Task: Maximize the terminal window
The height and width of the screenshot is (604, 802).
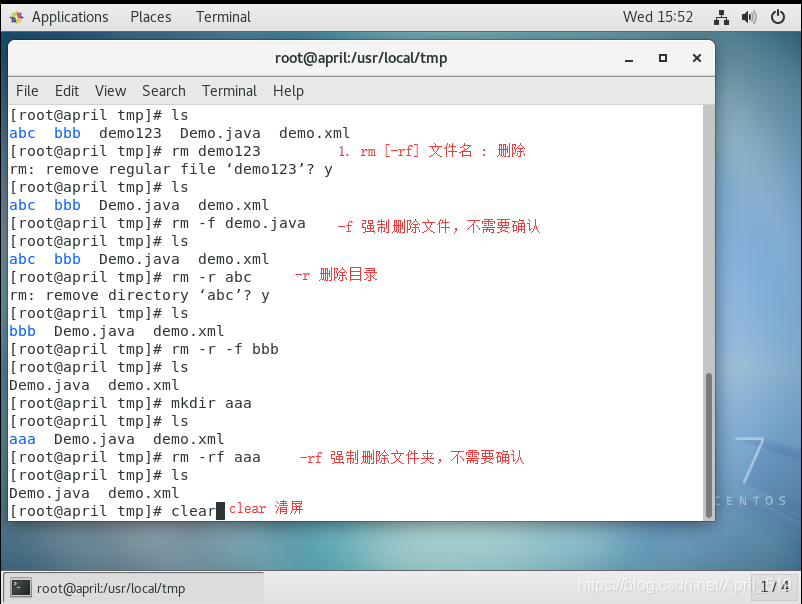Action: [x=663, y=58]
